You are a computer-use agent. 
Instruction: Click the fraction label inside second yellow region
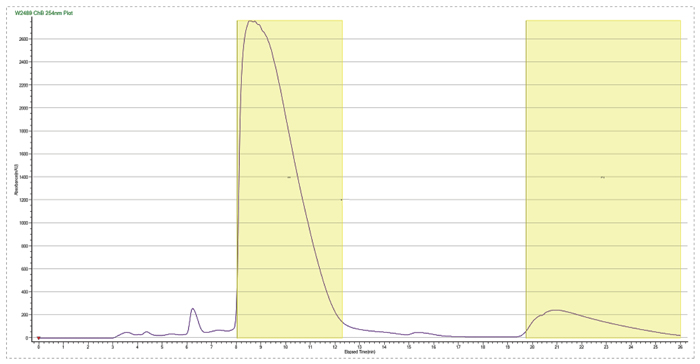pyautogui.click(x=603, y=177)
